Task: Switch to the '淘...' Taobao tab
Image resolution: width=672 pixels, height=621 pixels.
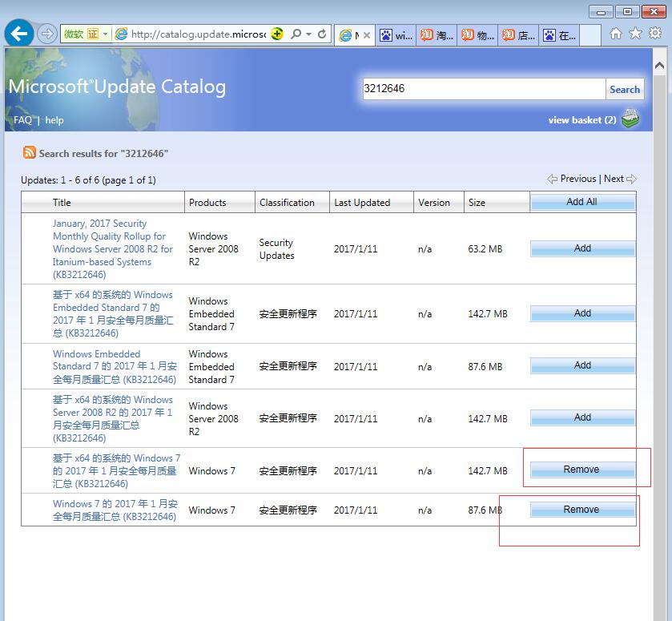Action: pos(437,35)
